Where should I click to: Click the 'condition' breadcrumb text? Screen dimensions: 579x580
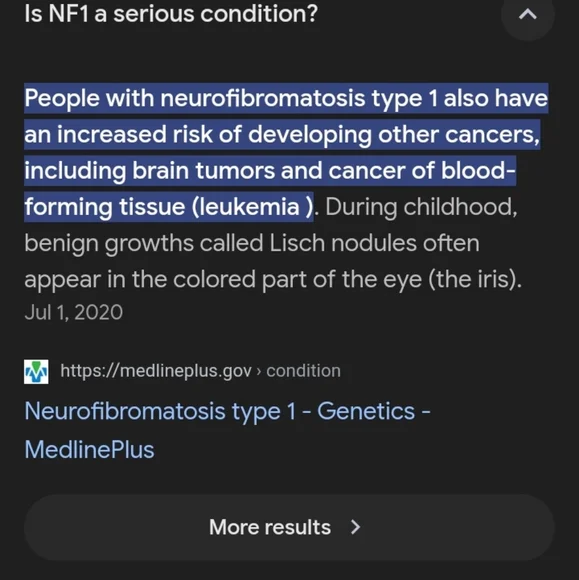(x=303, y=371)
